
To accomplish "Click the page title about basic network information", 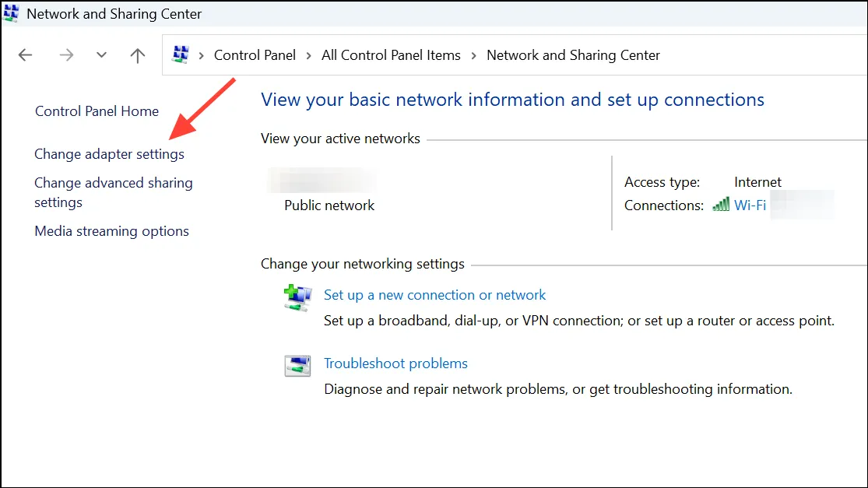I will point(512,100).
